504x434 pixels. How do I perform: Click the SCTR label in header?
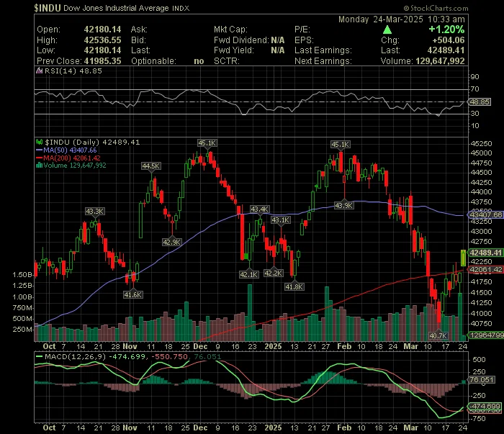(x=227, y=61)
